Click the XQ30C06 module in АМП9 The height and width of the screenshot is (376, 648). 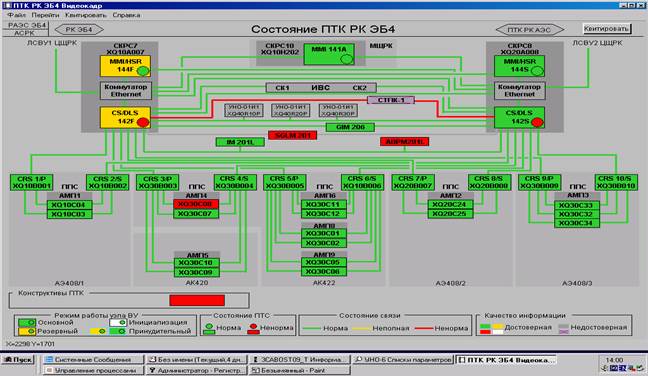(x=323, y=271)
